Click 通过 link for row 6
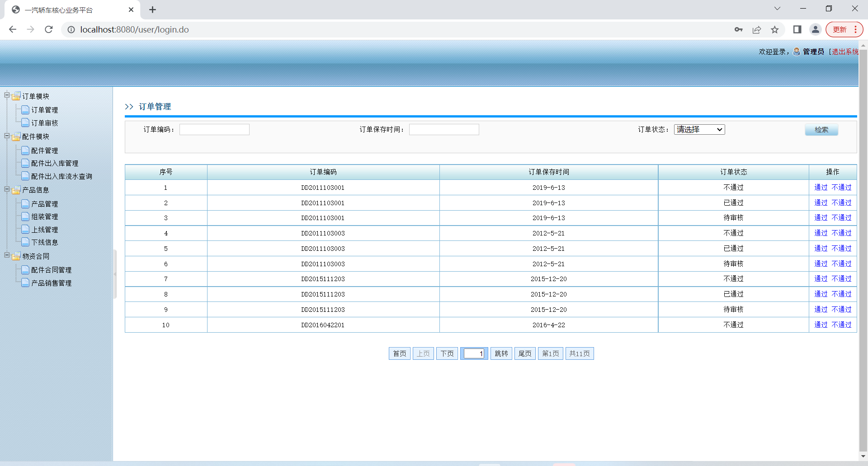The image size is (868, 466). click(821, 264)
